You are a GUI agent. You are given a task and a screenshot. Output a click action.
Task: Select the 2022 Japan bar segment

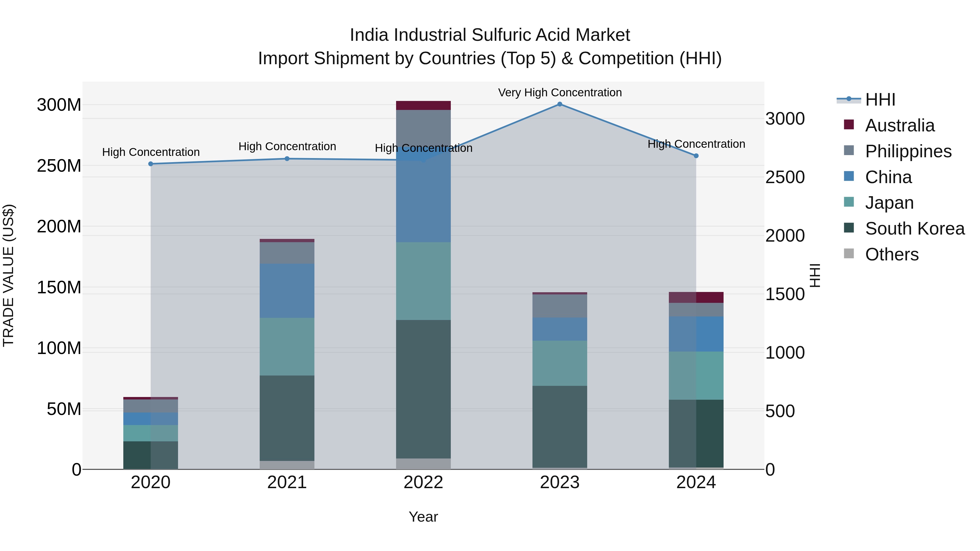coord(423,281)
